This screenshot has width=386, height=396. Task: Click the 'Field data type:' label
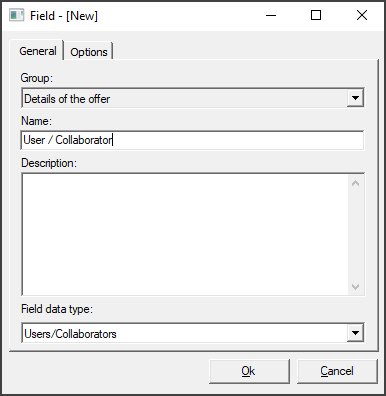point(57,309)
